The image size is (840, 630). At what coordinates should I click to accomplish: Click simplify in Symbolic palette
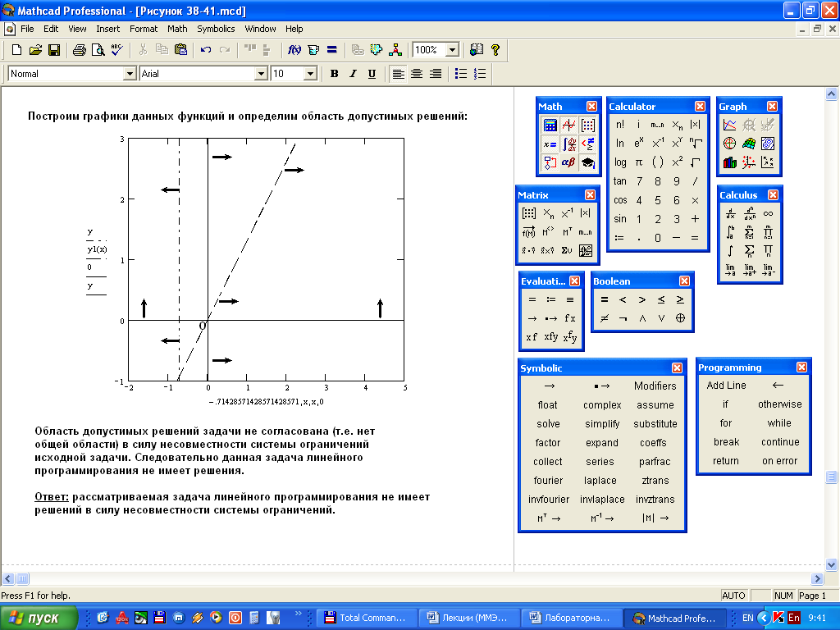point(602,424)
